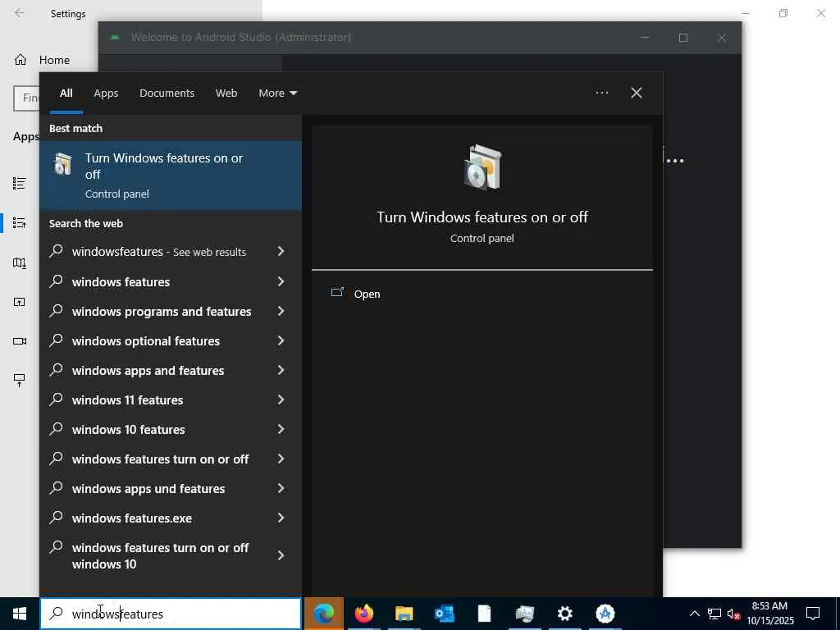Image resolution: width=840 pixels, height=630 pixels.
Task: Open File Explorer from taskbar
Action: [404, 614]
